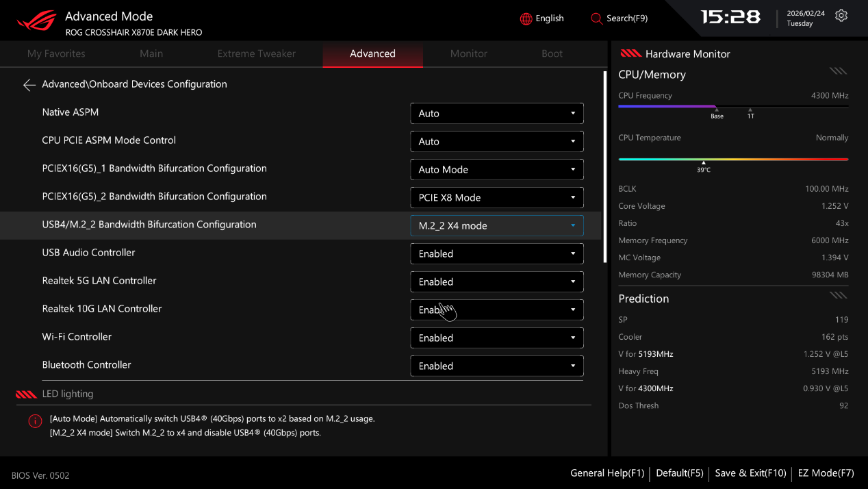Click the globe language icon
Screen dimensions: 868x489
click(526, 18)
